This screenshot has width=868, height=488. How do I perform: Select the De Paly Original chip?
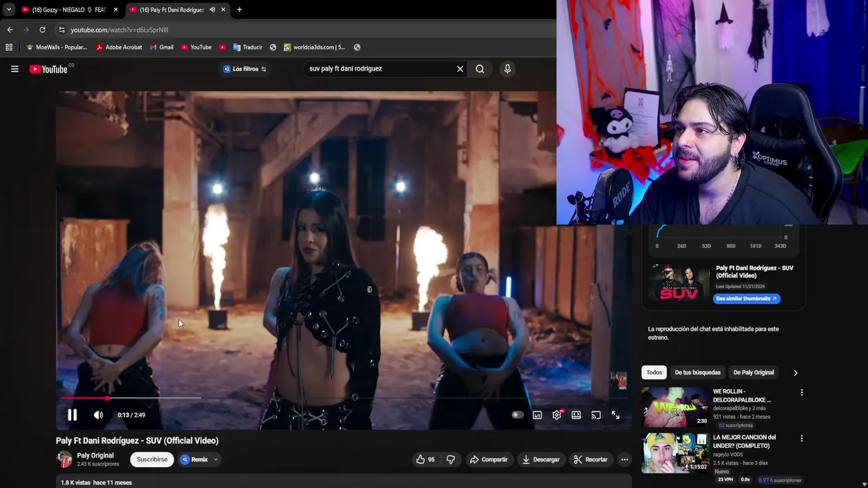tap(753, 372)
